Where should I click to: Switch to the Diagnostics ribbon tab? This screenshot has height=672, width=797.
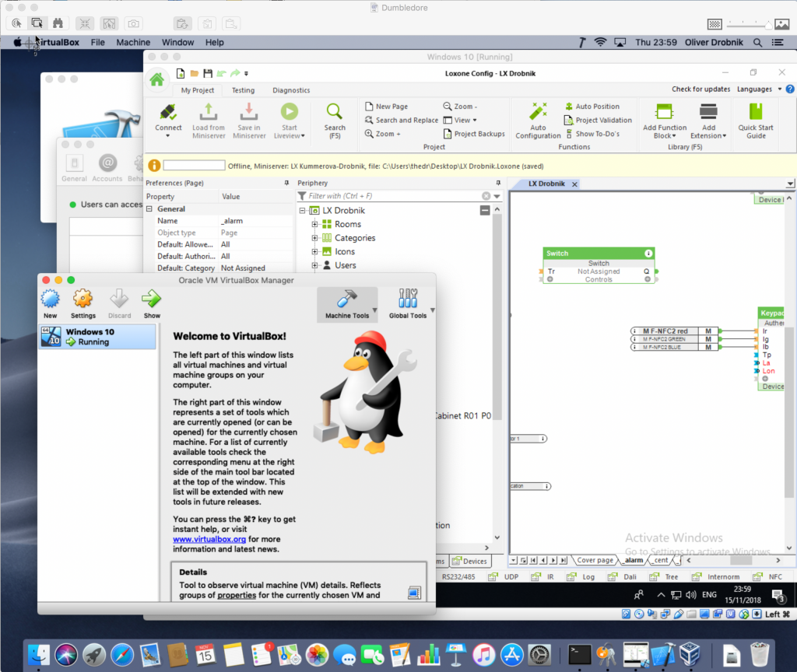click(291, 90)
